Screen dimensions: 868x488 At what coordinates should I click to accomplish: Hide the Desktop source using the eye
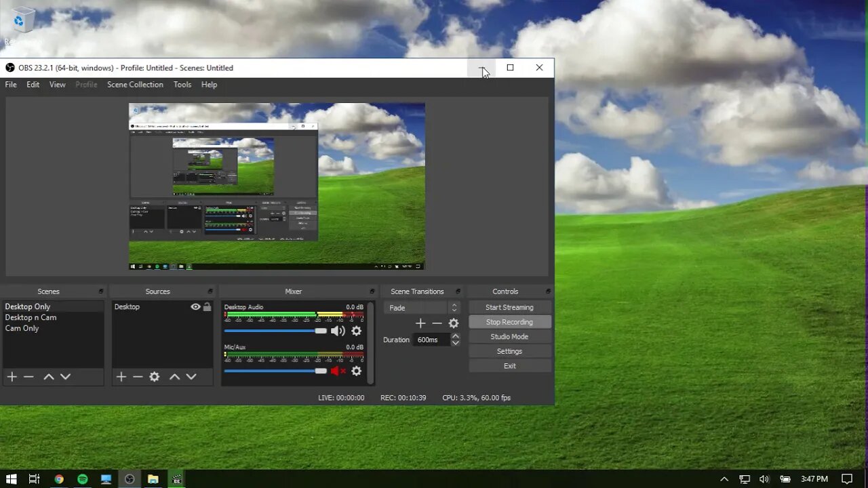(x=195, y=307)
